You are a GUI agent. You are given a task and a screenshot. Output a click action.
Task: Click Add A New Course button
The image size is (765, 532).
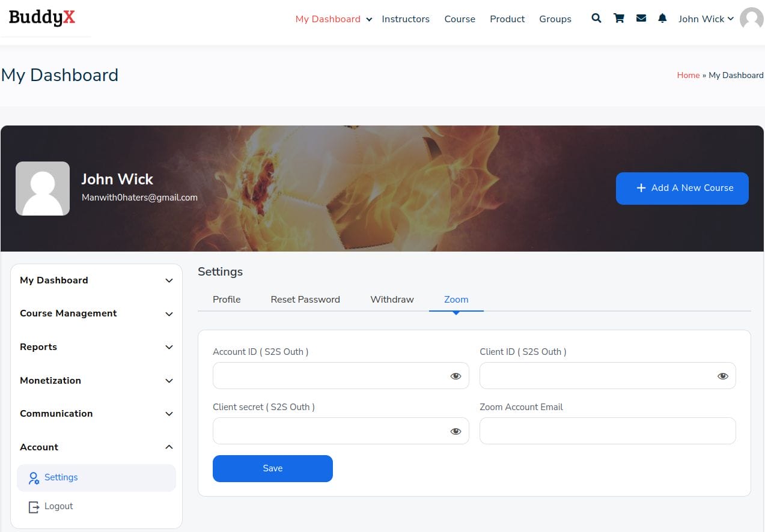click(x=682, y=188)
